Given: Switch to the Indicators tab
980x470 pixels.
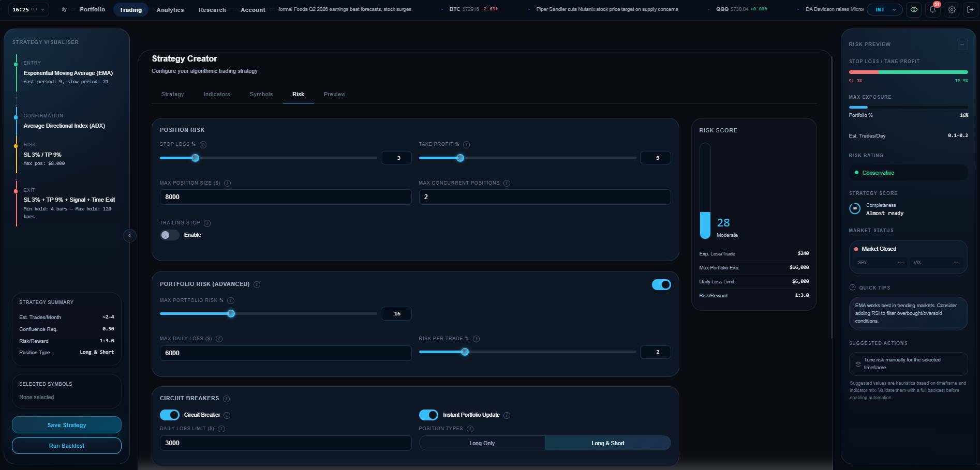Looking at the screenshot, I should point(217,94).
